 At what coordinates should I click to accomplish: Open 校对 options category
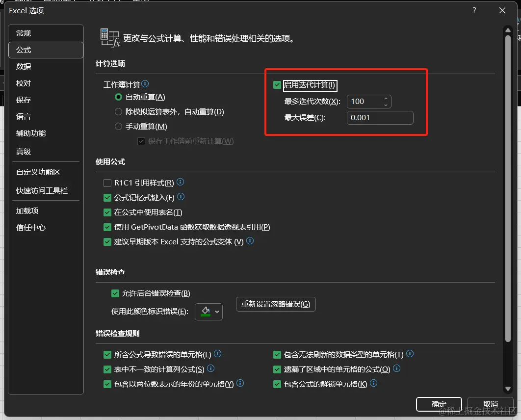coord(46,83)
